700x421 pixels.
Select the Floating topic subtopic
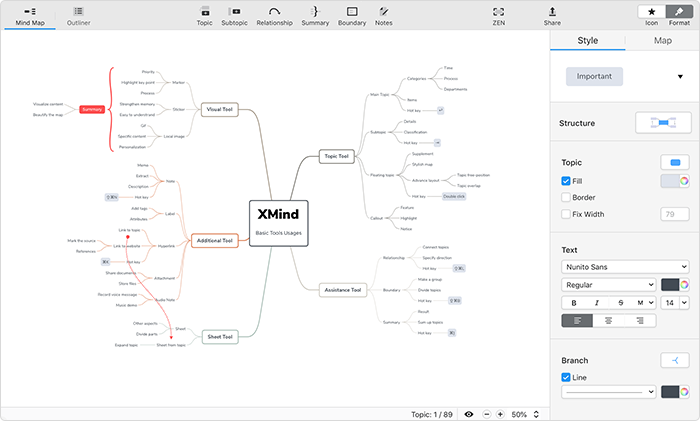382,175
